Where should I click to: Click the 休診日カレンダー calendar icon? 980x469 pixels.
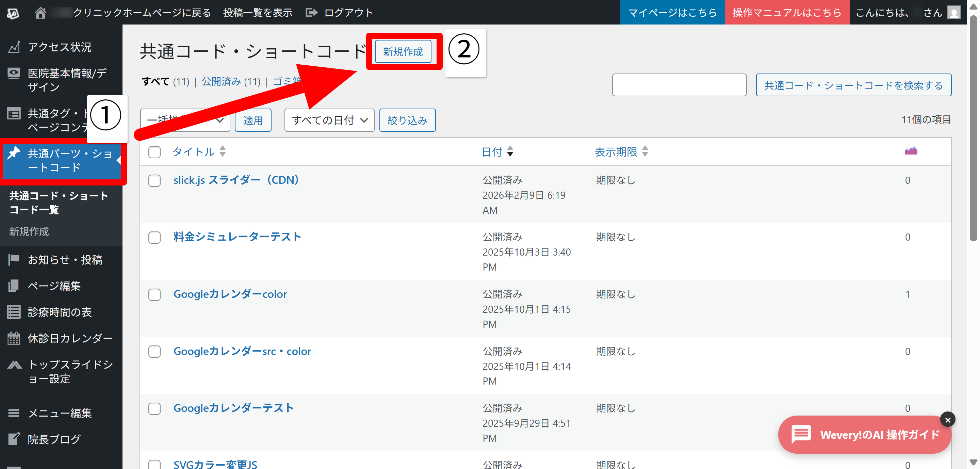[x=14, y=338]
